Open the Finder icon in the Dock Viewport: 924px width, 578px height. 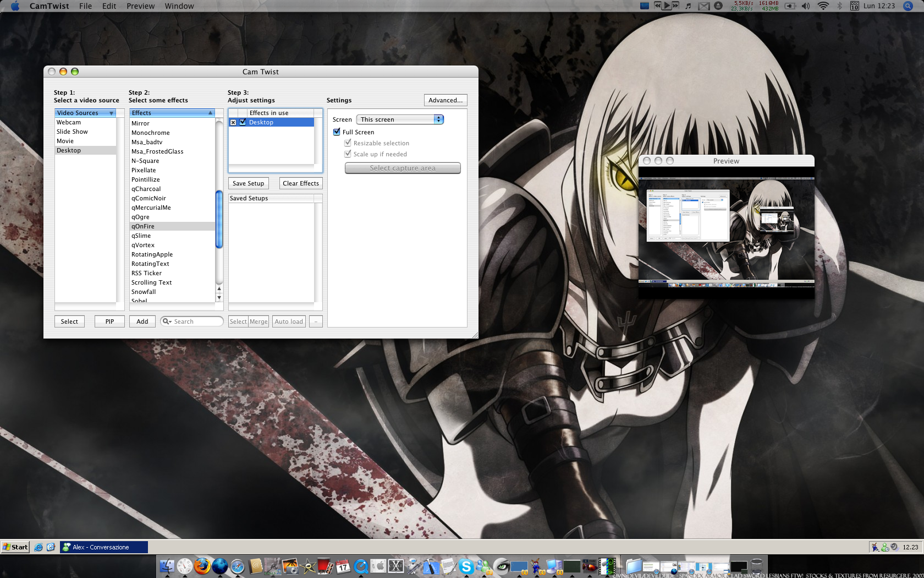click(x=167, y=566)
